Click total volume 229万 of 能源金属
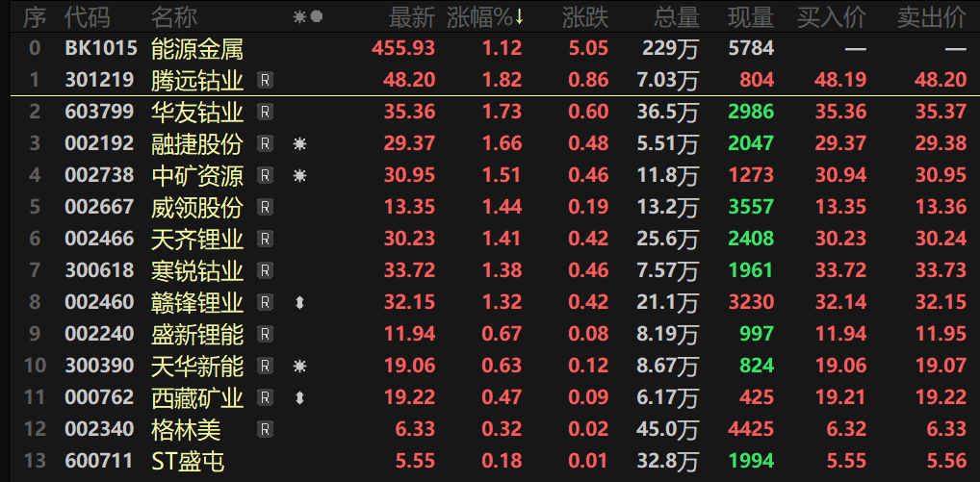Viewport: 980px width, 482px height. pos(671,48)
